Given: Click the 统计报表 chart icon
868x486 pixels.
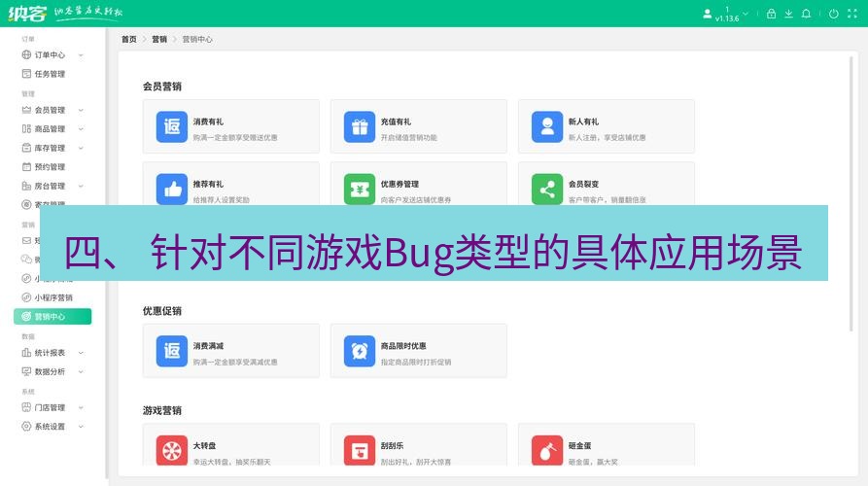Looking at the screenshot, I should tap(26, 353).
